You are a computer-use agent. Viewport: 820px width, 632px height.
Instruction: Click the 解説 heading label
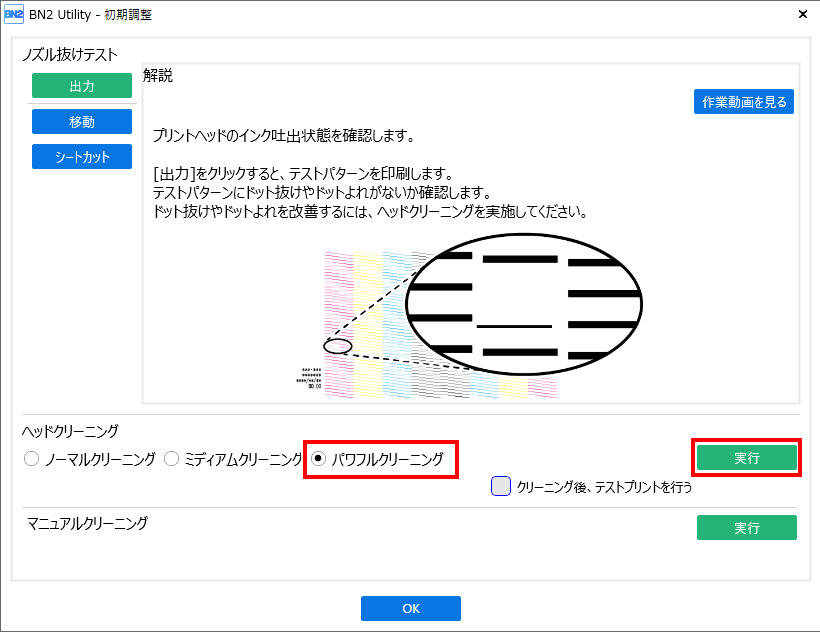pyautogui.click(x=158, y=76)
